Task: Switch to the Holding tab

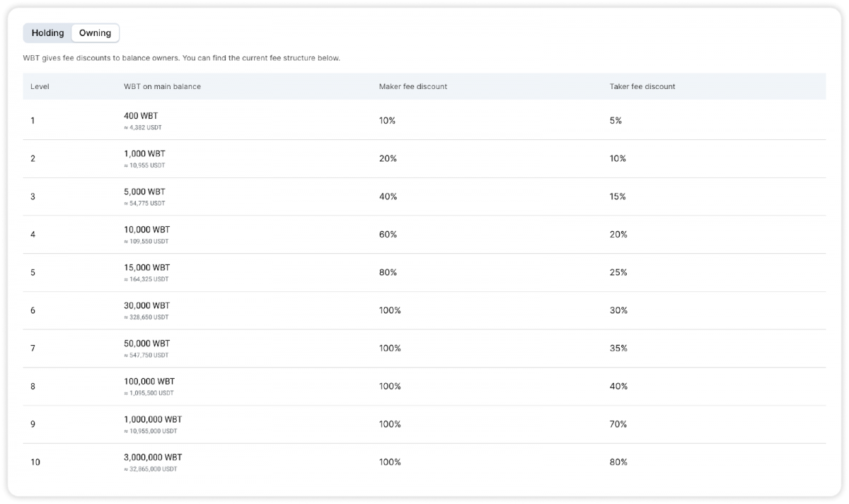Action: point(47,33)
